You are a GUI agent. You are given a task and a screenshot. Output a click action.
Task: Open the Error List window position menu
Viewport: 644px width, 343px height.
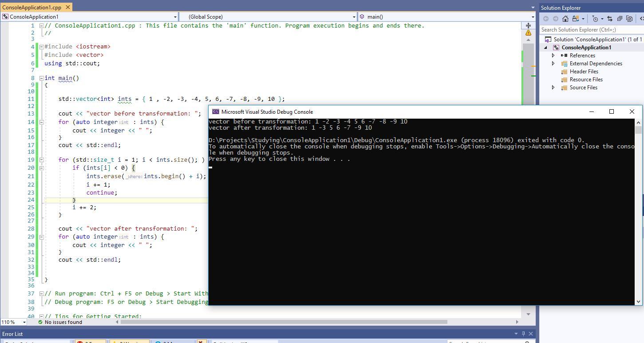(x=516, y=334)
